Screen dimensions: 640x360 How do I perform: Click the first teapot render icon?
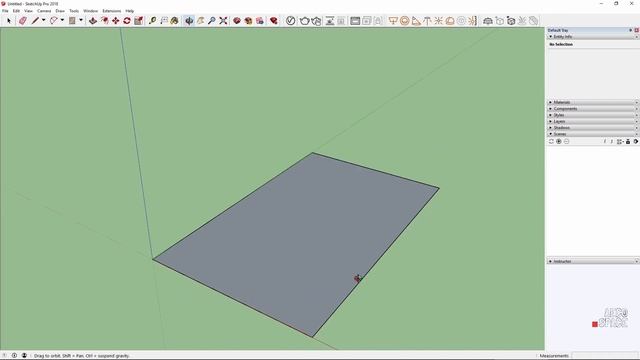(x=304, y=20)
